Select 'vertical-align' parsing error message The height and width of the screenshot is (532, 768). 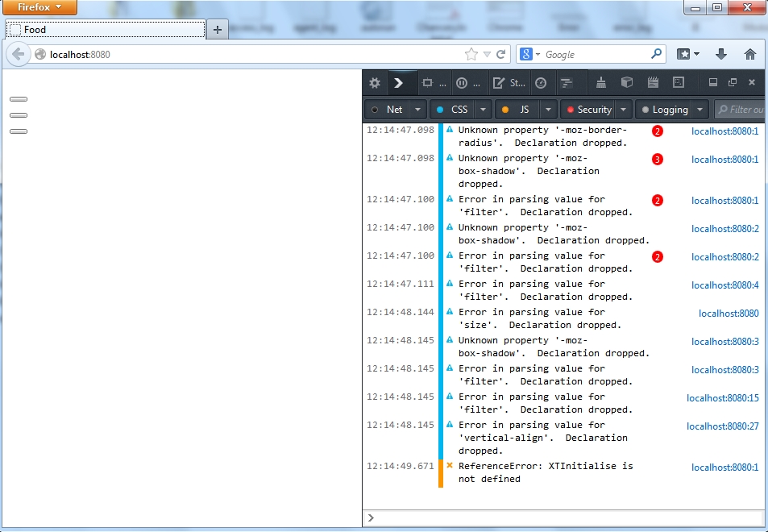pyautogui.click(x=542, y=438)
